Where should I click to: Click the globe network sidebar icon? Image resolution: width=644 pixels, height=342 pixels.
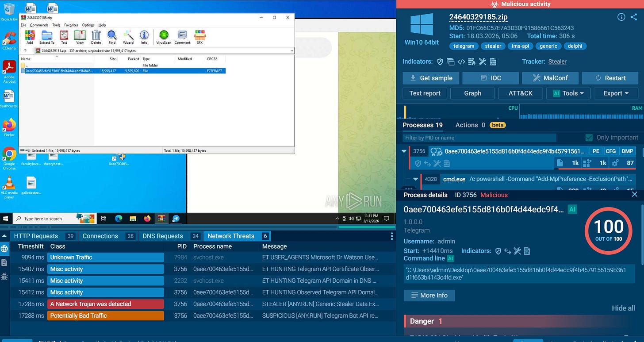pos(4,249)
